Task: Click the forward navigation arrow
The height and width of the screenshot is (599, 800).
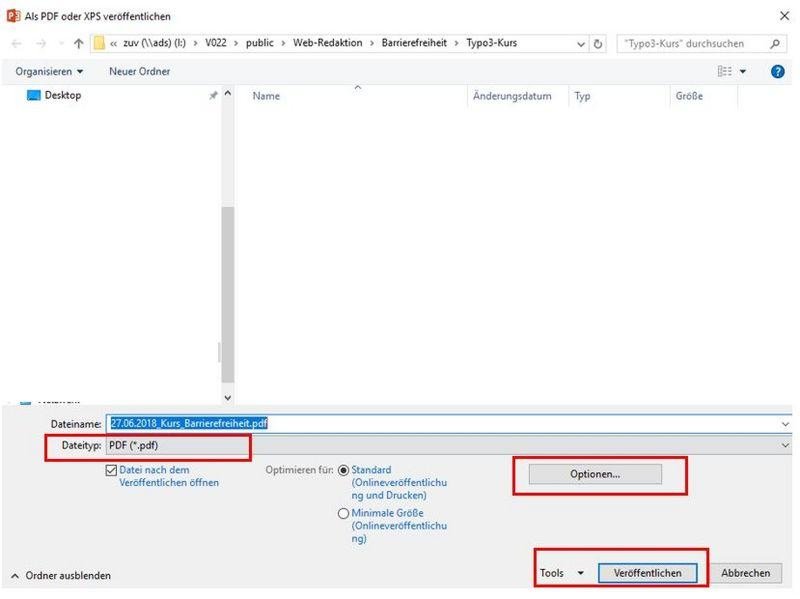Action: click(x=41, y=44)
